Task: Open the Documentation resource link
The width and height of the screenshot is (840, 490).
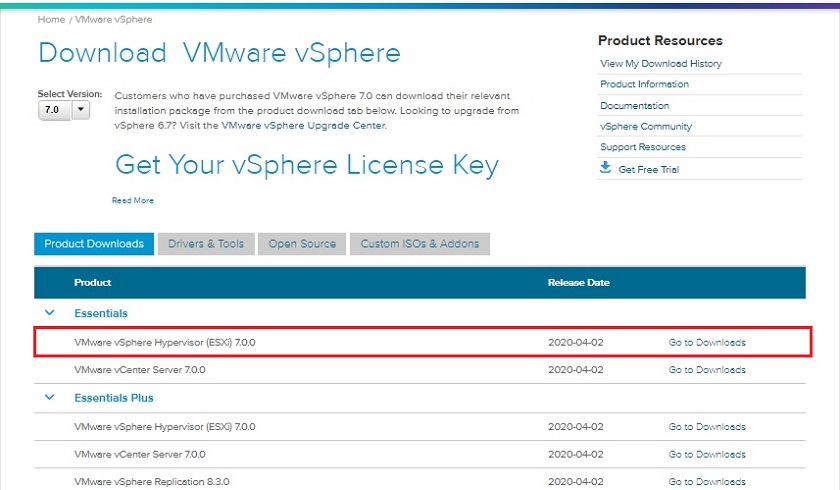Action: [635, 105]
